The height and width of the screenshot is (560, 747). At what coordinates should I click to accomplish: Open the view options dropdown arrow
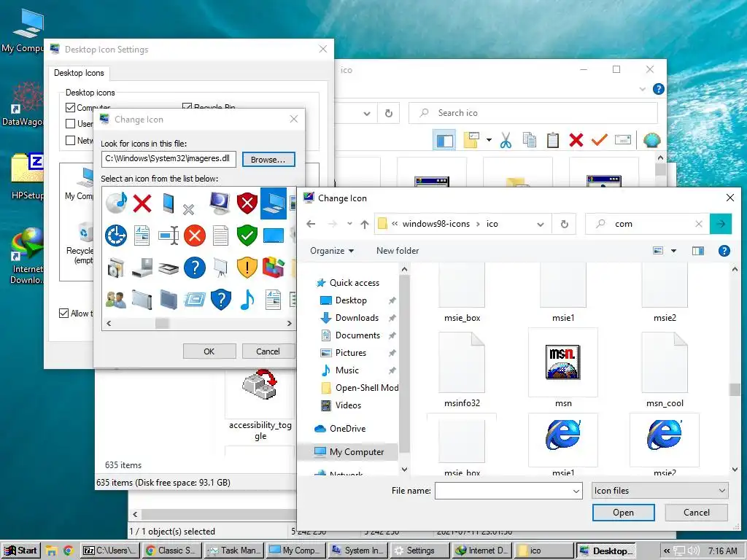(673, 251)
